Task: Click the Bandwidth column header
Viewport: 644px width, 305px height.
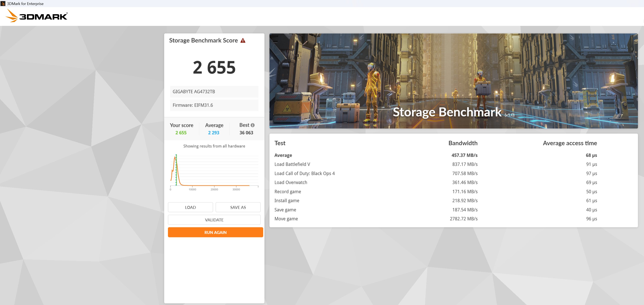Action: 463,143
